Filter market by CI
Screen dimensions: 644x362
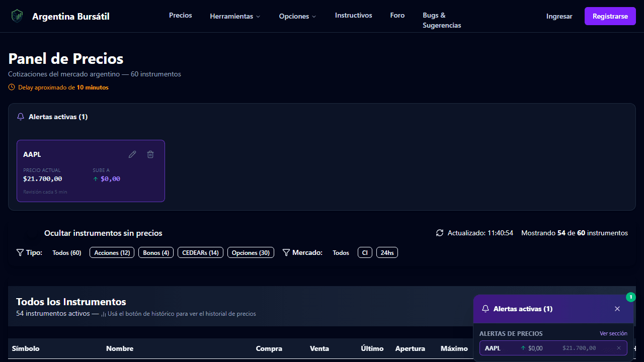tap(365, 252)
